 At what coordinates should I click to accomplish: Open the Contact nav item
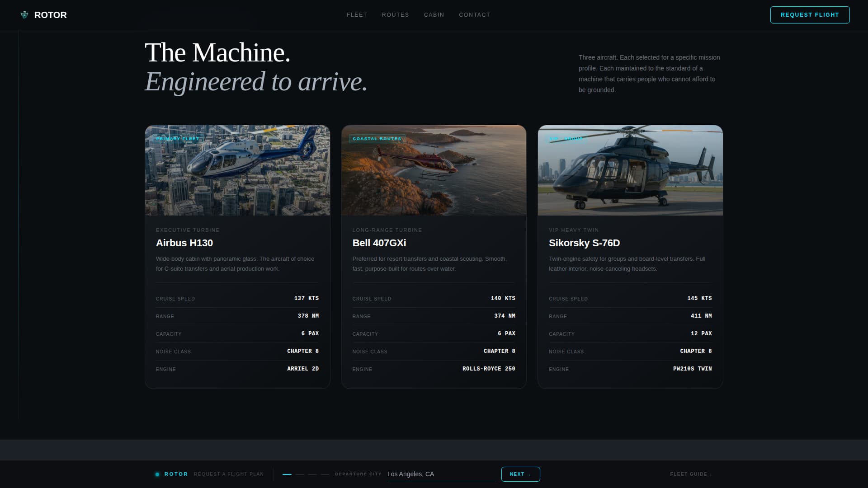tap(475, 15)
